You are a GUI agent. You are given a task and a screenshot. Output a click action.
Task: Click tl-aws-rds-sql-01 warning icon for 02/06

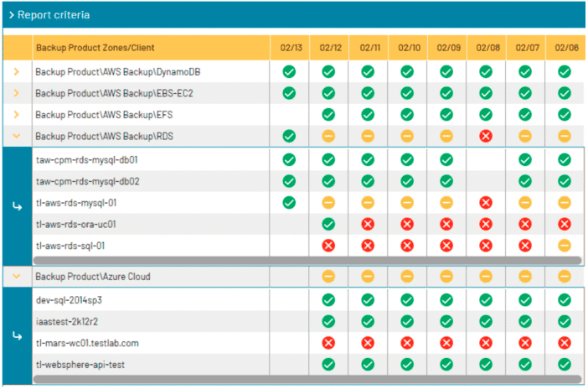[x=565, y=246]
